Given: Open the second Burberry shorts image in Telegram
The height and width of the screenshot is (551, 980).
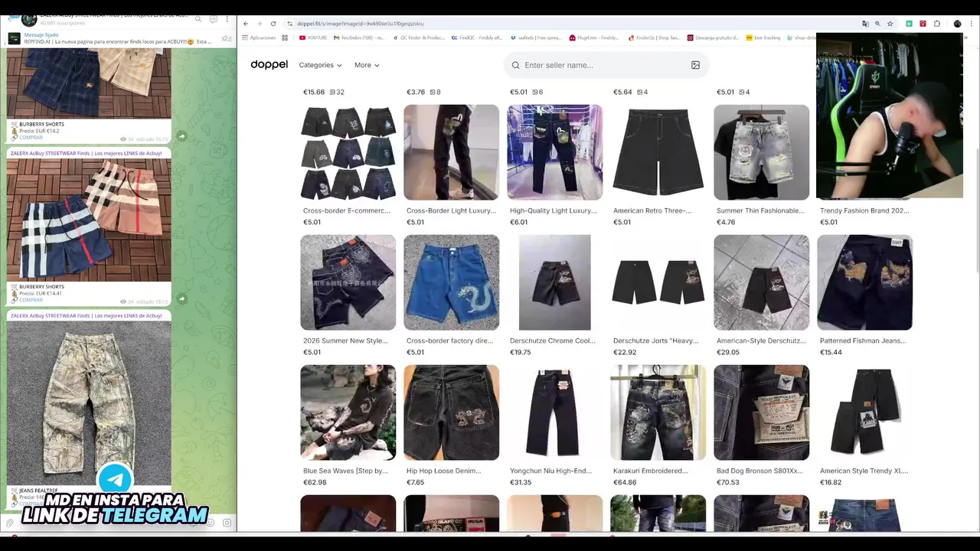Looking at the screenshot, I should 89,220.
